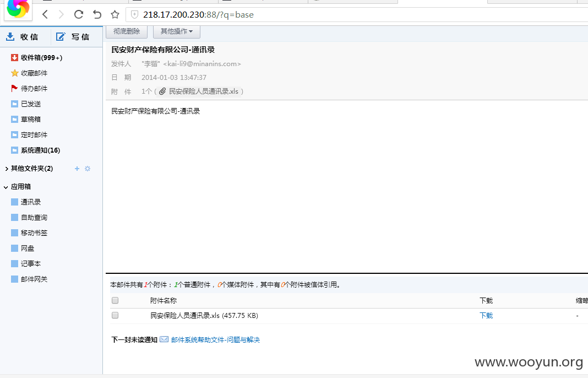
Task: Click the blue square icon beside 通讯录
Action: (x=15, y=202)
